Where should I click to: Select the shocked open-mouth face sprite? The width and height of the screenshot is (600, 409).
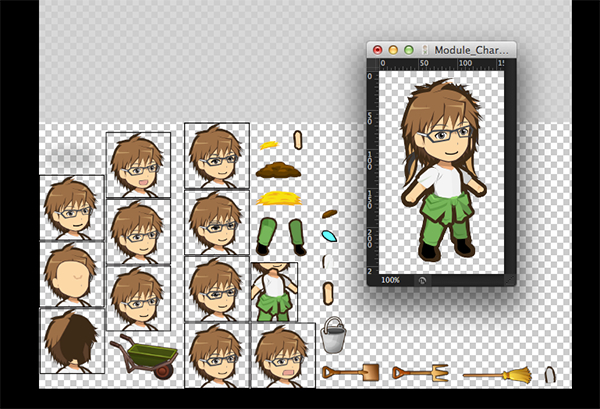(x=283, y=354)
